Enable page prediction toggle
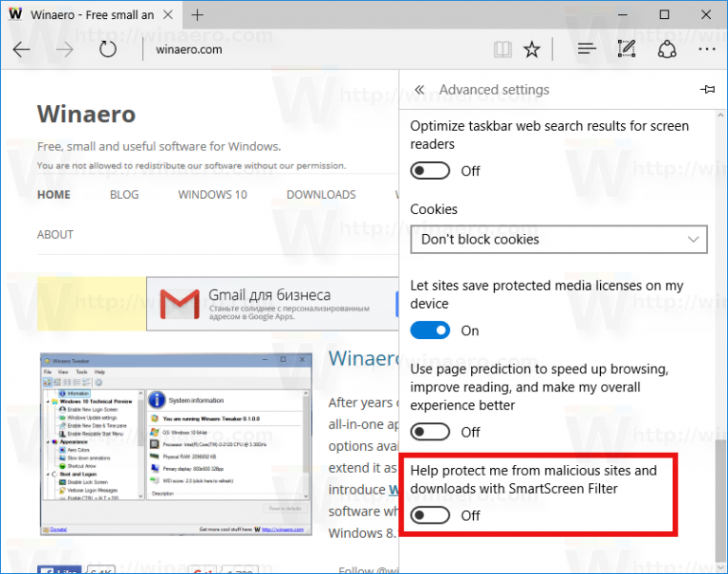This screenshot has width=728, height=574. click(x=430, y=432)
